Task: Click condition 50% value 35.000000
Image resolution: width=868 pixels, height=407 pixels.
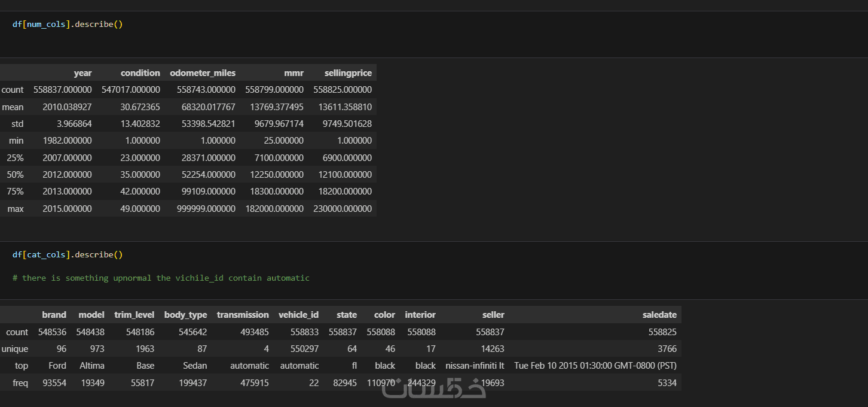Action: [x=140, y=175]
